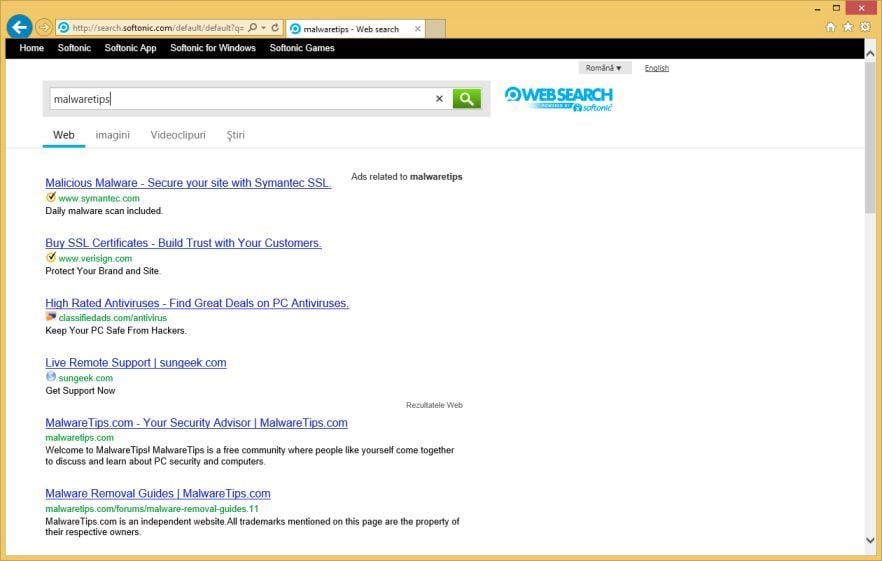Click the Web Search Softonic logo
Image resolution: width=882 pixels, height=561 pixels.
point(559,98)
